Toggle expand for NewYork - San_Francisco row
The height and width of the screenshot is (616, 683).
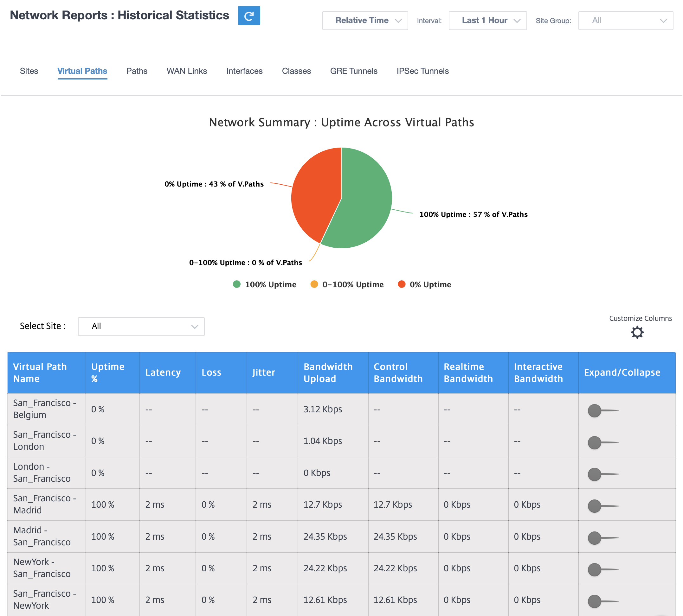pos(603,570)
